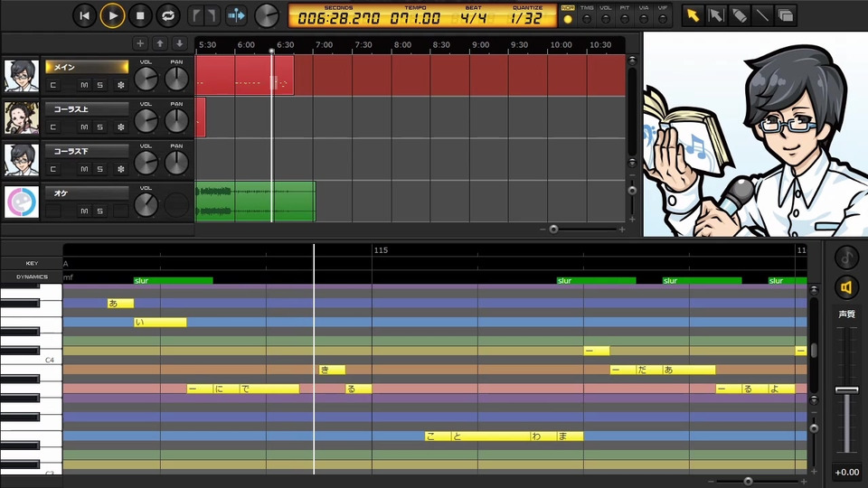Toggle the note icon above the speaker
The width and height of the screenshot is (868, 488).
846,257
